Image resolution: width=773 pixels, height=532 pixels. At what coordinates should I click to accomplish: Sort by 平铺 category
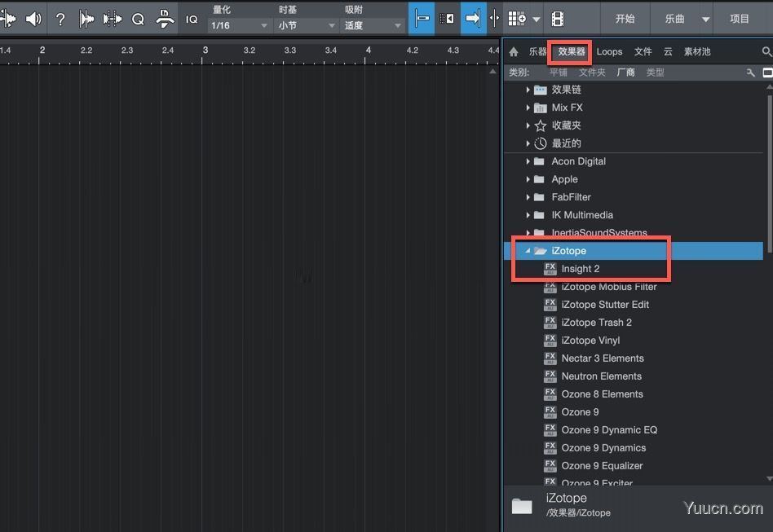click(558, 73)
